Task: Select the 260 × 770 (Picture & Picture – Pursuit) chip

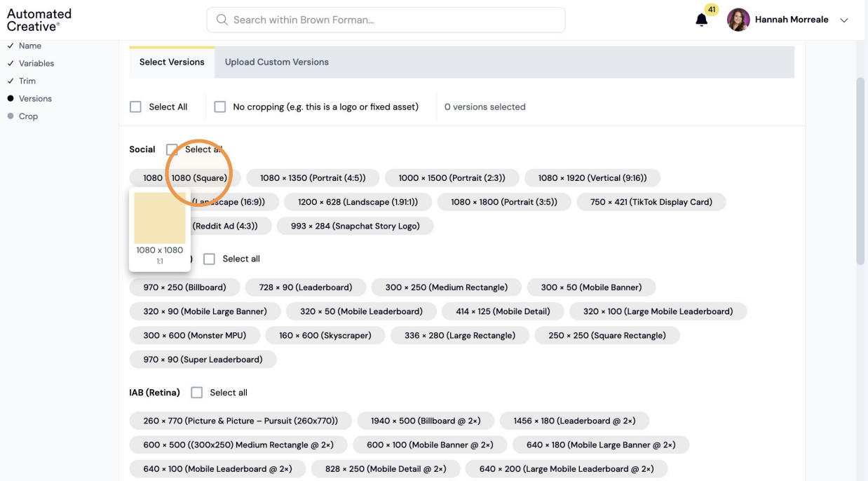Action: point(240,421)
